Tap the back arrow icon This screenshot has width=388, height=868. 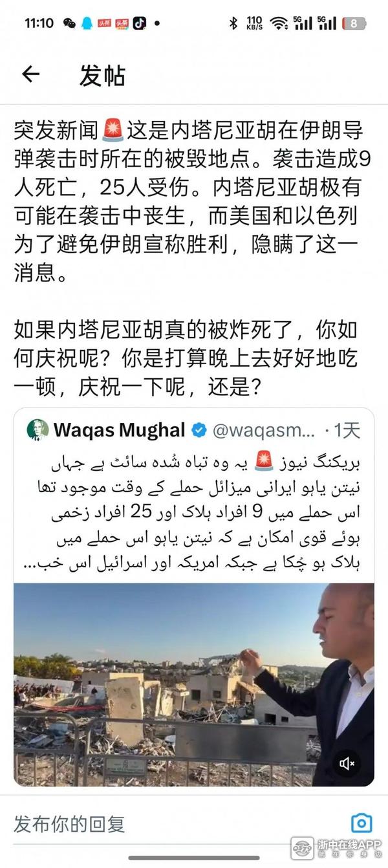30,74
